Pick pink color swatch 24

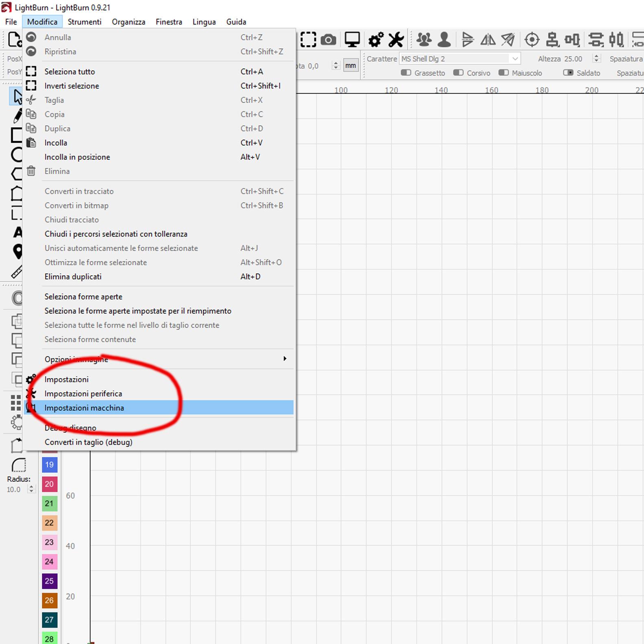tap(49, 561)
